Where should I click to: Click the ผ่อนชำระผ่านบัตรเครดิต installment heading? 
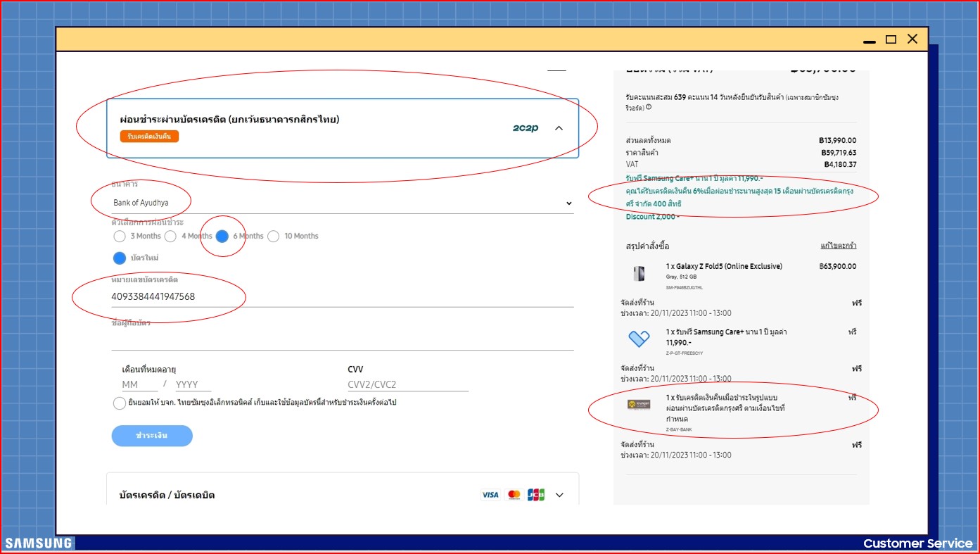click(x=230, y=120)
